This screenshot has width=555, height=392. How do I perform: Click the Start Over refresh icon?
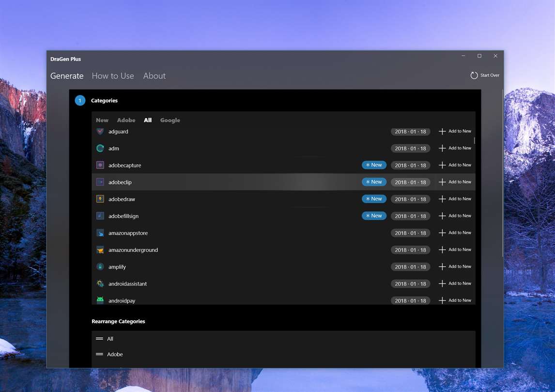(474, 75)
